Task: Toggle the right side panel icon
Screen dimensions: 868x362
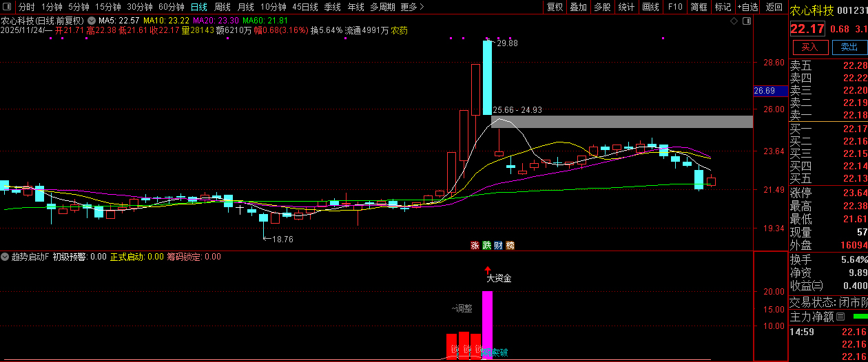Action: [x=745, y=22]
